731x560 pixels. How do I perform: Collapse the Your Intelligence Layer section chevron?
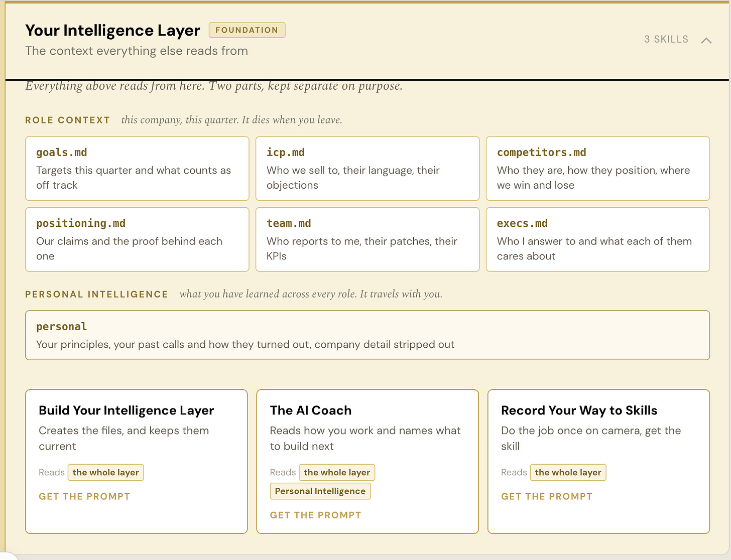(706, 40)
